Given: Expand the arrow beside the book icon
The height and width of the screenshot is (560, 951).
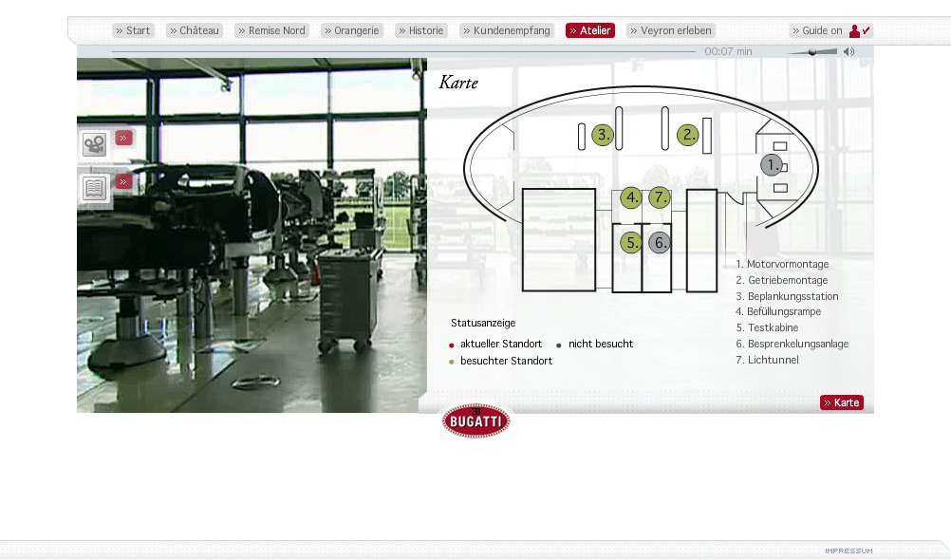Looking at the screenshot, I should coord(123,181).
